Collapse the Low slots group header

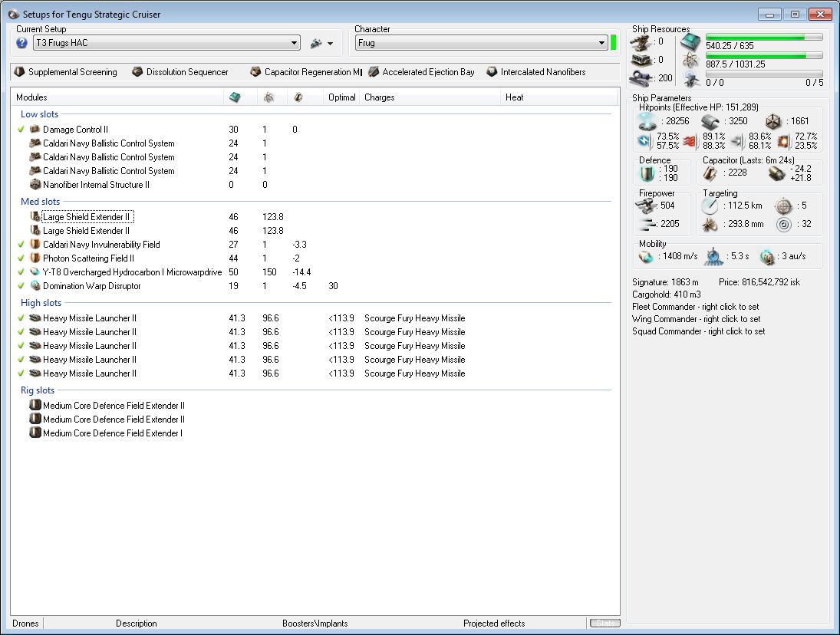39,114
